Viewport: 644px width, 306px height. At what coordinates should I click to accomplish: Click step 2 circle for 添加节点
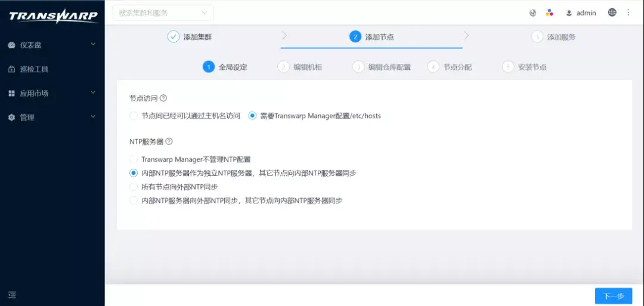coord(355,36)
